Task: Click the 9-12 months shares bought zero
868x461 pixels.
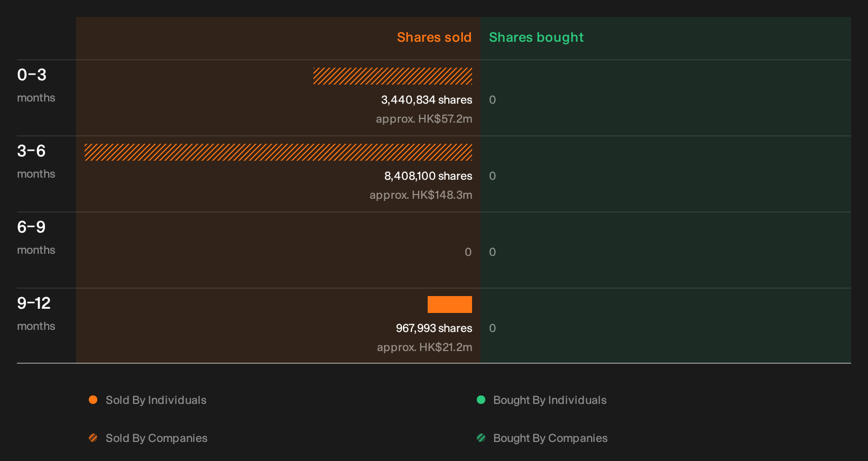Action: 492,328
